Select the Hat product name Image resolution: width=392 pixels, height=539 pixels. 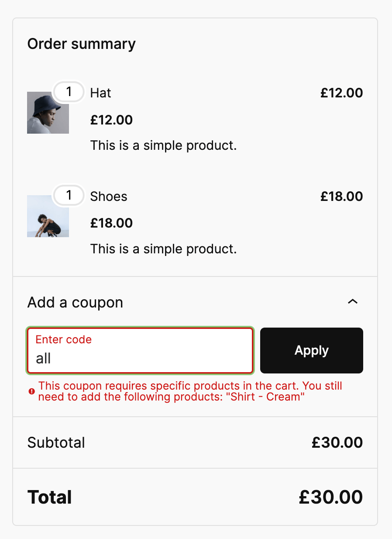100,93
